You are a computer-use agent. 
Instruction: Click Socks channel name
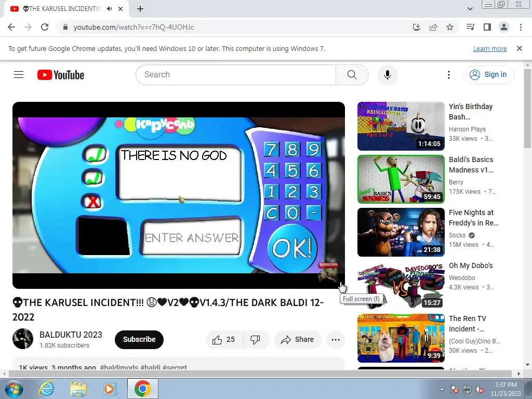(x=457, y=235)
